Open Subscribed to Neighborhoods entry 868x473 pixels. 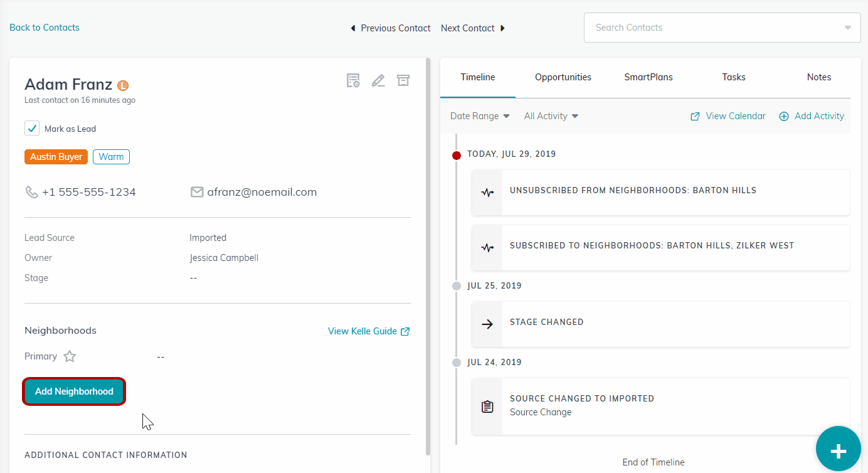point(661,248)
